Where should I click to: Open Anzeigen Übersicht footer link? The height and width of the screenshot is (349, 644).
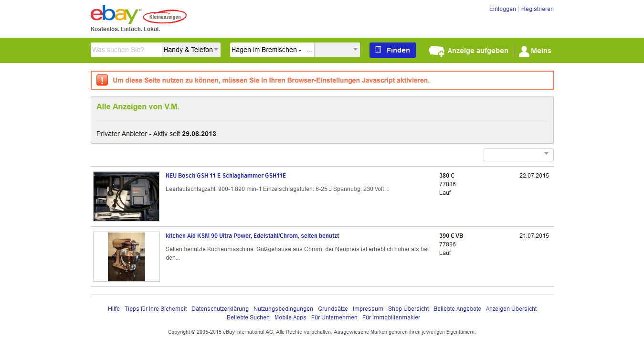pyautogui.click(x=511, y=309)
